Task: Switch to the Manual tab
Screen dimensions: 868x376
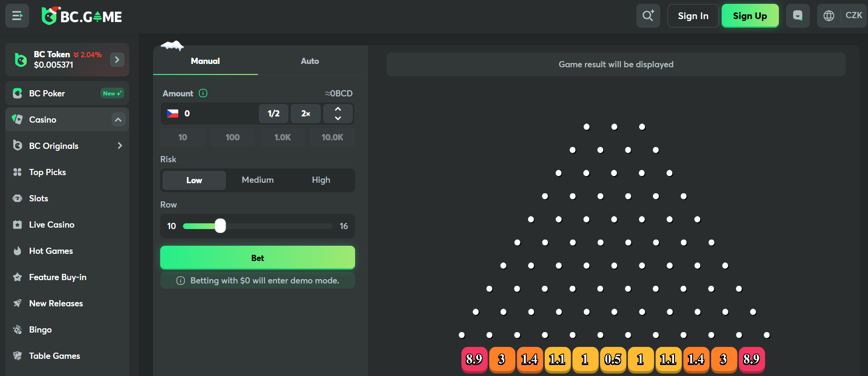Action: point(205,61)
